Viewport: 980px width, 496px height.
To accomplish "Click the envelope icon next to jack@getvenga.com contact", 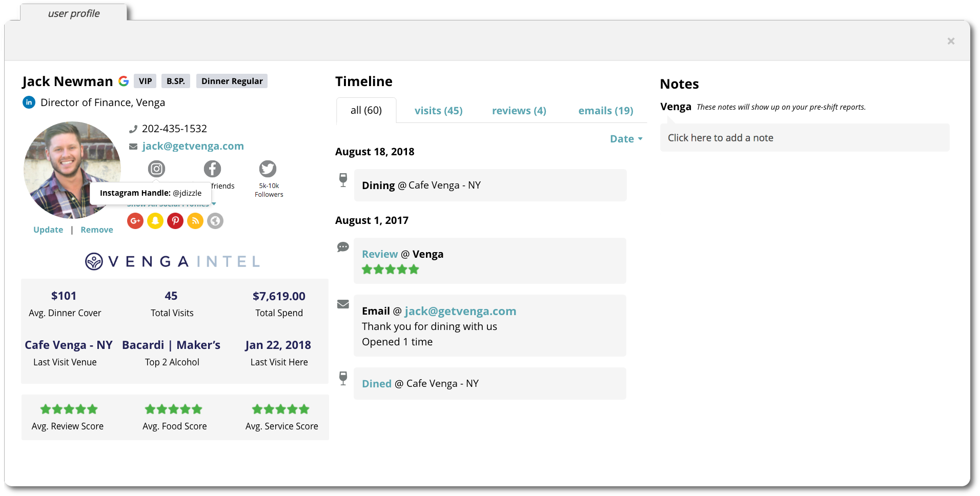I will (x=133, y=147).
